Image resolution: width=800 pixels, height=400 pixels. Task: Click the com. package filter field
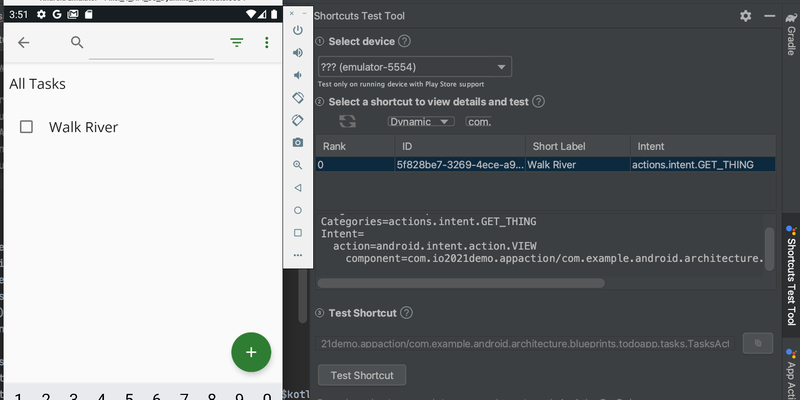pyautogui.click(x=479, y=121)
